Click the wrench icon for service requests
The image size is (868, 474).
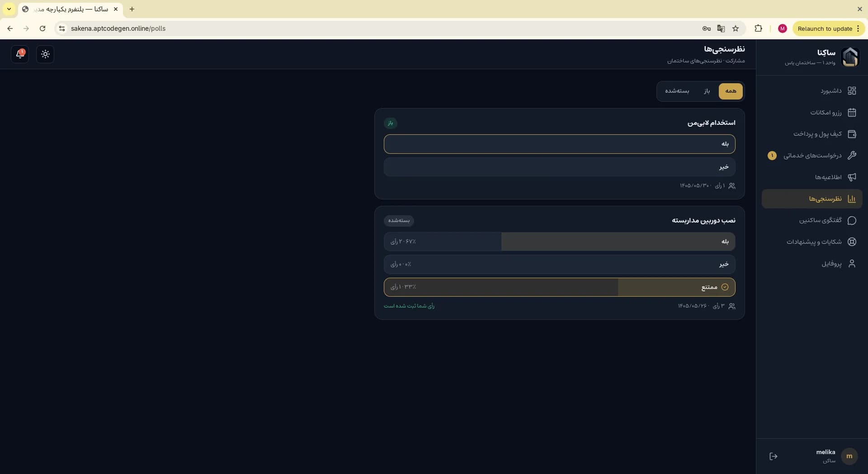[852, 156]
